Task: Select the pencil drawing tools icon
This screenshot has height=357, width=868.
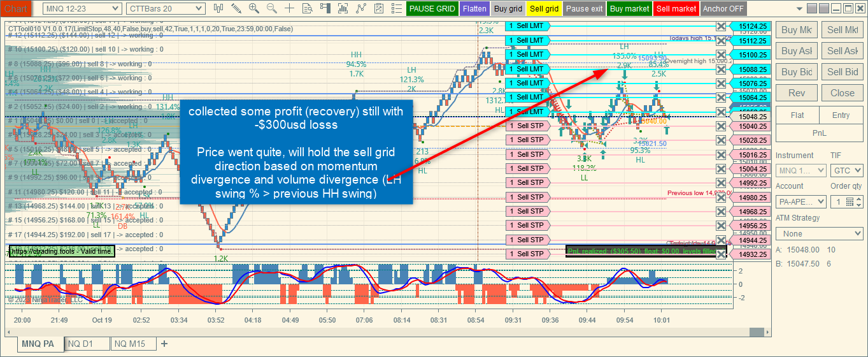Action: (236, 8)
